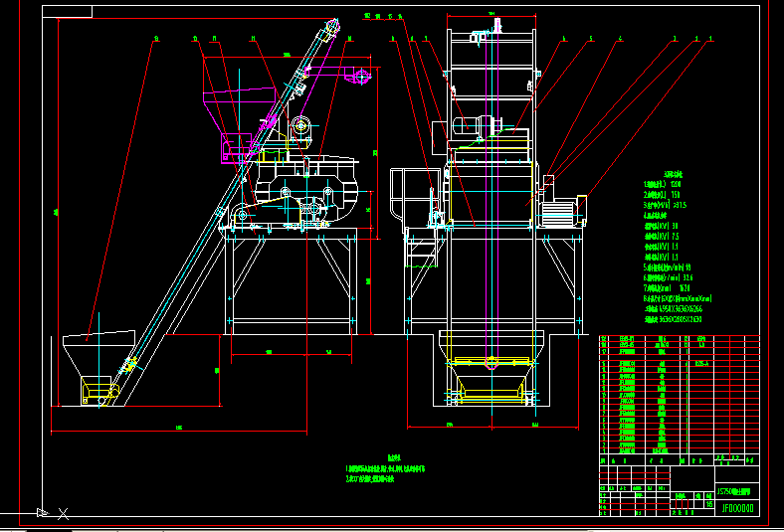The width and height of the screenshot is (784, 532).
Task: Click the JS750 drawing title in title block
Action: [737, 491]
